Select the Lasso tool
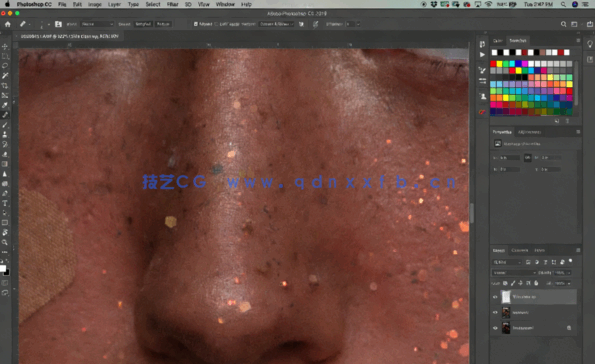The height and width of the screenshot is (364, 595). click(5, 66)
